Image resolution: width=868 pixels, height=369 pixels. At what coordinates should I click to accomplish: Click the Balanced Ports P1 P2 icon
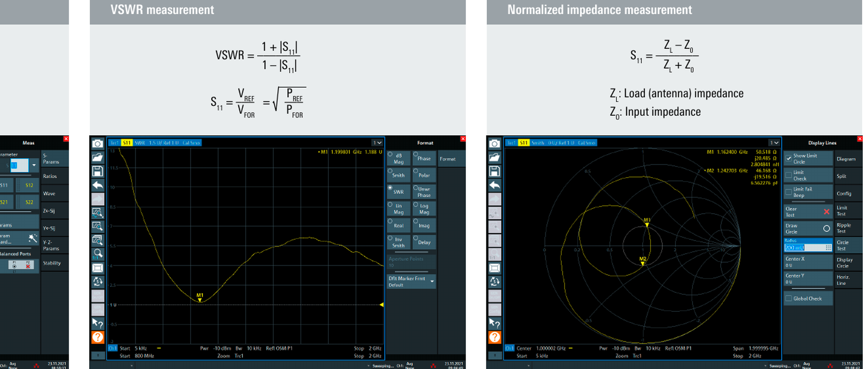(21, 265)
